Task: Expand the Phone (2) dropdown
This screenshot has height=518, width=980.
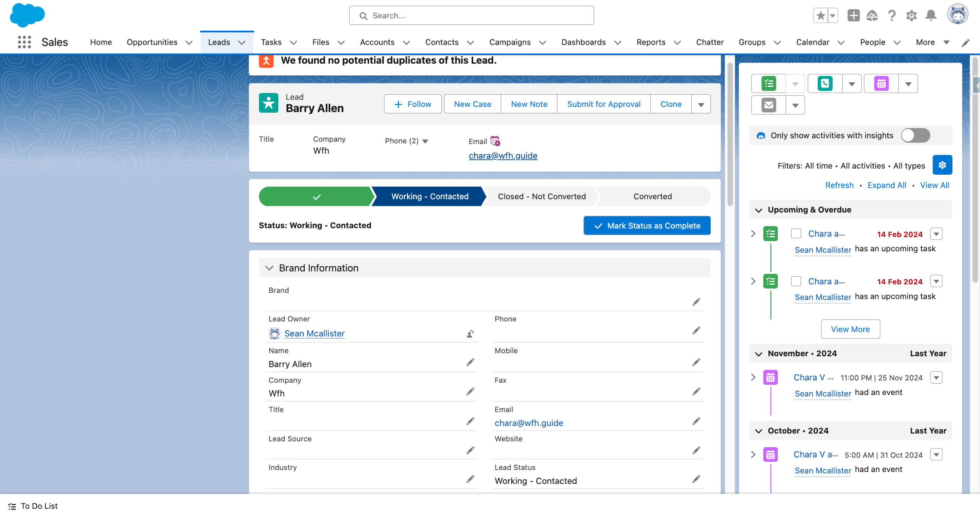Action: [x=425, y=141]
